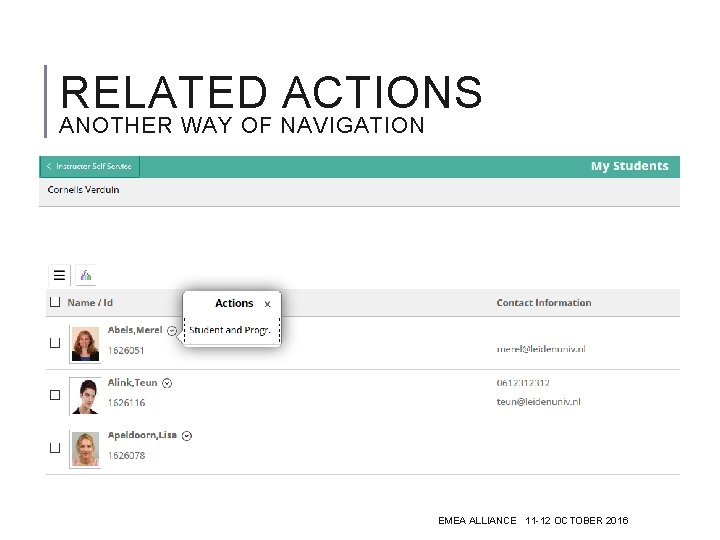The image size is (720, 540).
Task: Click Abels,Merel photo thumbnail
Action: (x=85, y=344)
